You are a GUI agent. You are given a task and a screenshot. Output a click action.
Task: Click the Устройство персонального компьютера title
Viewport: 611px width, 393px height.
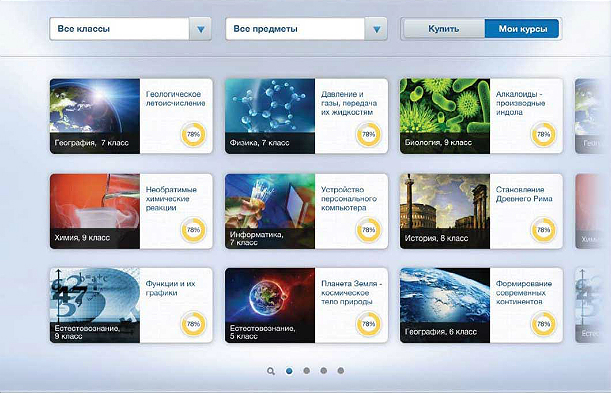[x=349, y=199]
